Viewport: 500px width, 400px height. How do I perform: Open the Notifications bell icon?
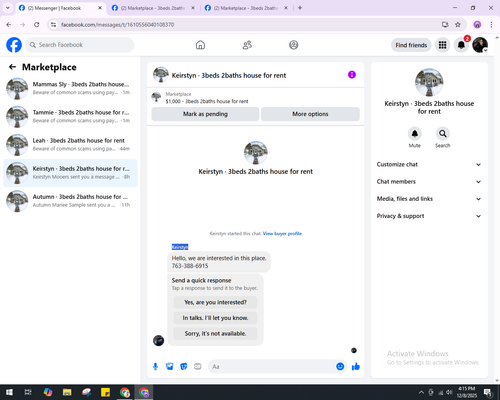click(461, 45)
